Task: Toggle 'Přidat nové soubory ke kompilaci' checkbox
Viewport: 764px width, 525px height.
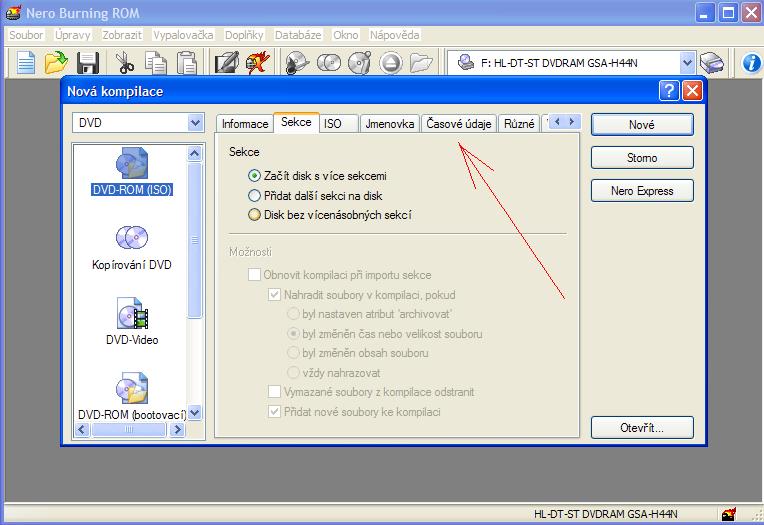Action: pyautogui.click(x=274, y=411)
